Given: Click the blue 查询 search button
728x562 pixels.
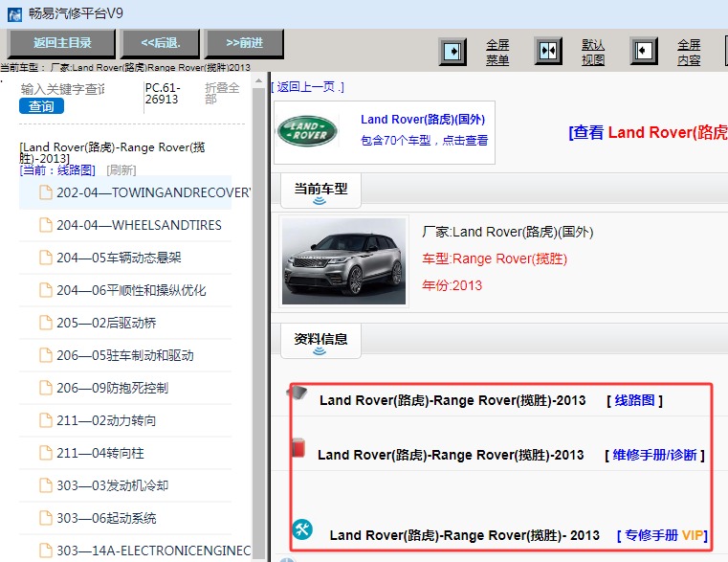Looking at the screenshot, I should (41, 106).
